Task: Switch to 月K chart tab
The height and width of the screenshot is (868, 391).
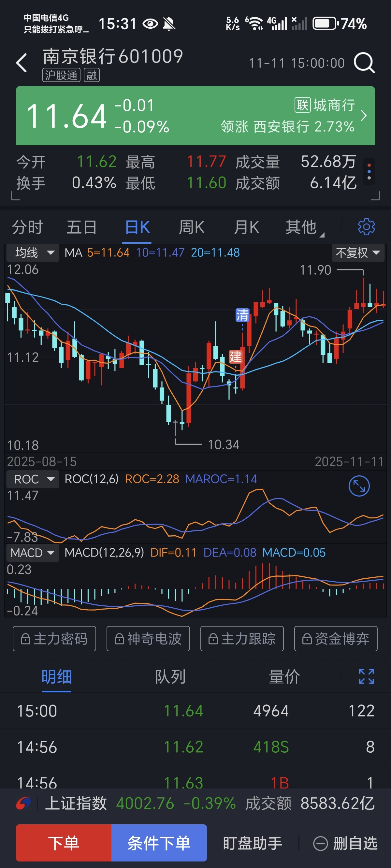Action: (246, 227)
